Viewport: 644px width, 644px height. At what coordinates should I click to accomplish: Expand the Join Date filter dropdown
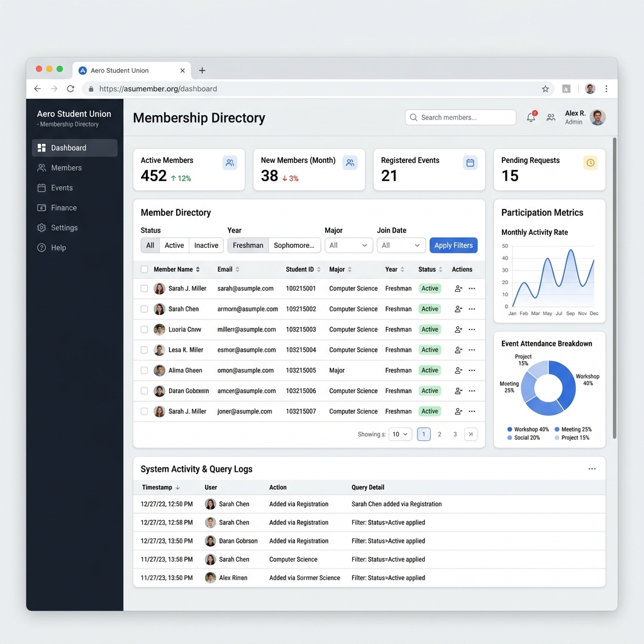401,245
